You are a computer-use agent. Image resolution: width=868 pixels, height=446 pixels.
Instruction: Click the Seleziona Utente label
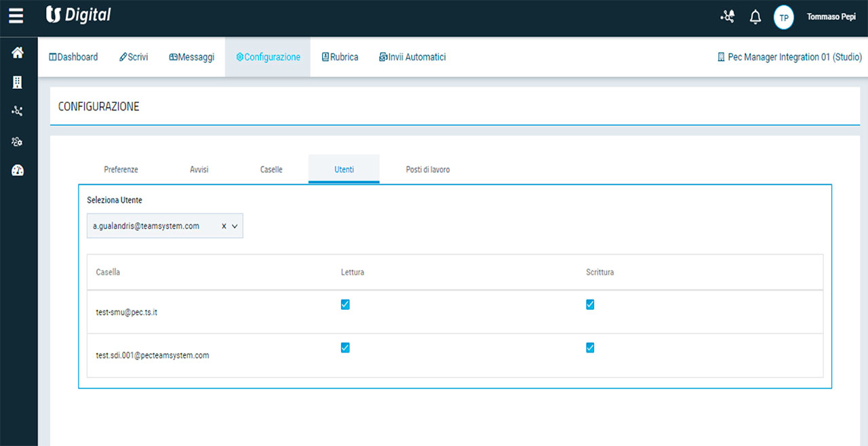click(x=115, y=200)
